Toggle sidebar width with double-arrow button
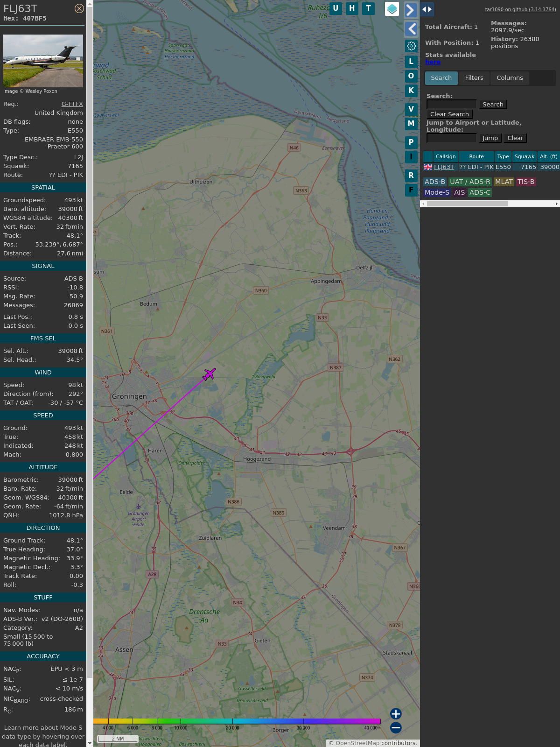The height and width of the screenshot is (747, 560). (427, 9)
